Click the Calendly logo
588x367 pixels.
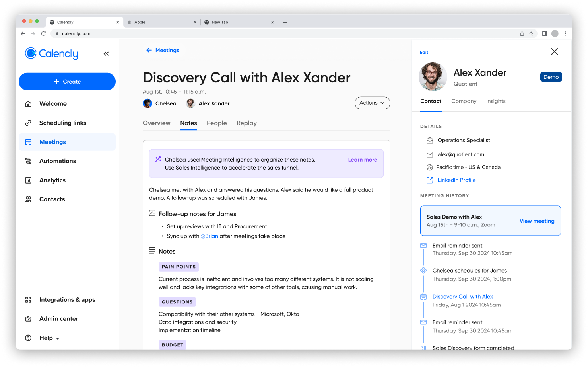pyautogui.click(x=51, y=53)
